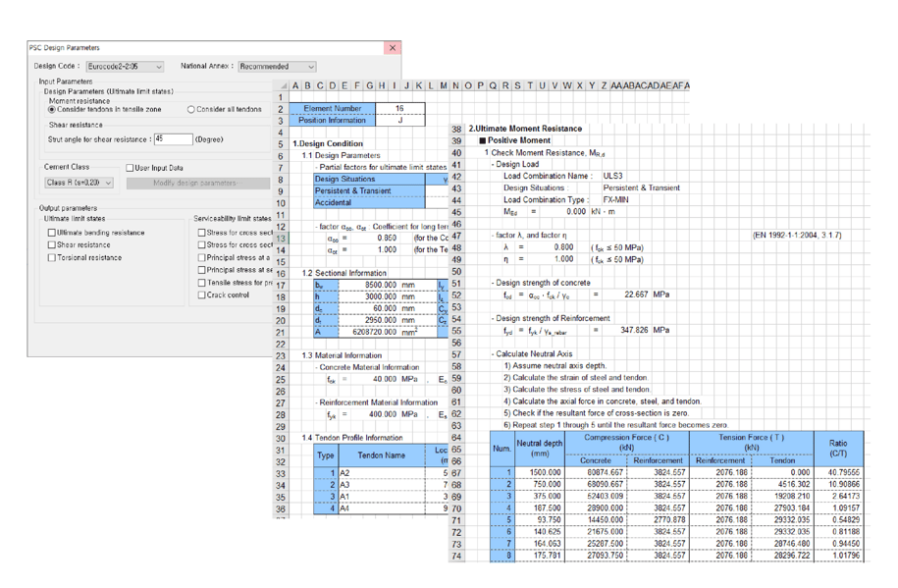Click the Element Number value cell 16
The height and width of the screenshot is (588, 898).
coord(399,109)
